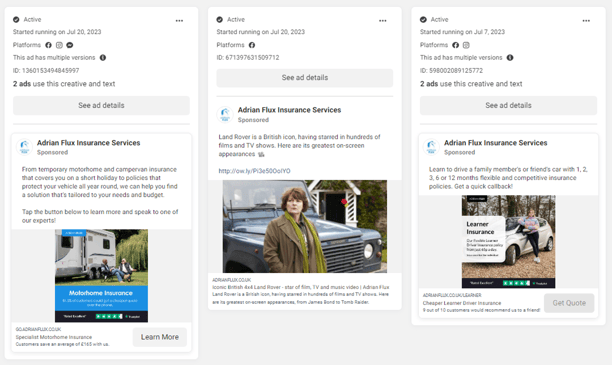Screen dimensions: 612x365
Task: Click the Adrian Flux avatar on the Land Rover ad
Action: (225, 114)
